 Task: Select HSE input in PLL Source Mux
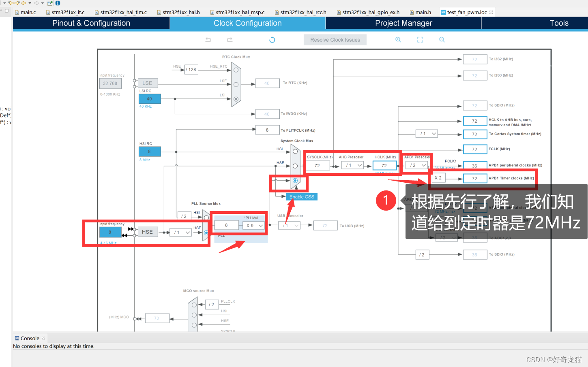tap(207, 233)
